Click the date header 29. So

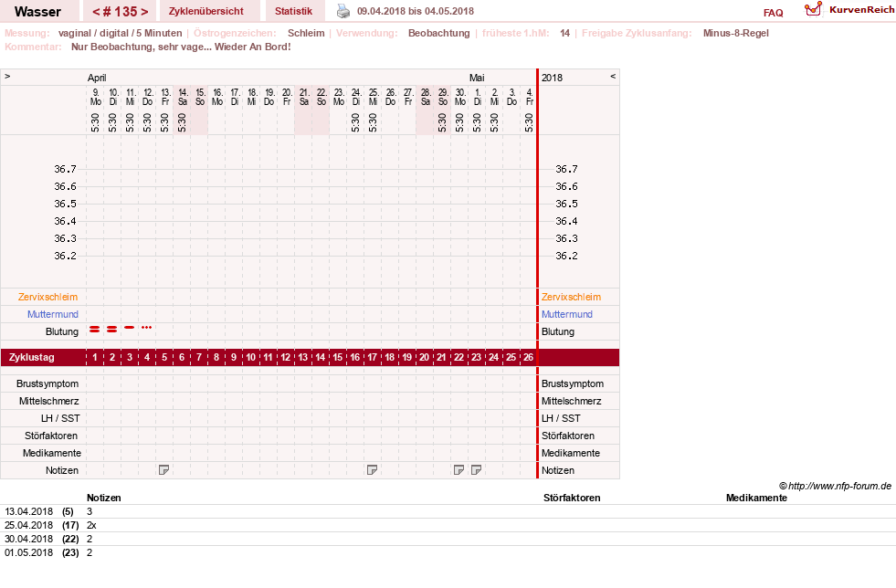[443, 97]
